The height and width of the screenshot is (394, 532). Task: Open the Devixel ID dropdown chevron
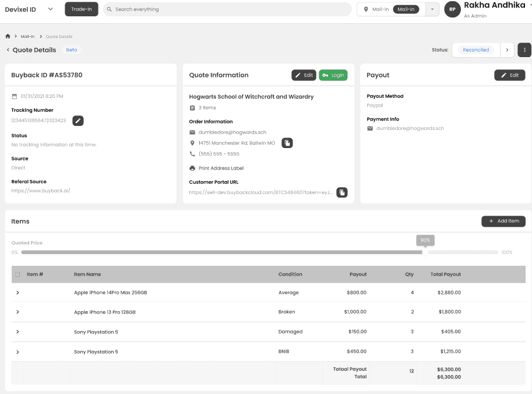tap(51, 9)
